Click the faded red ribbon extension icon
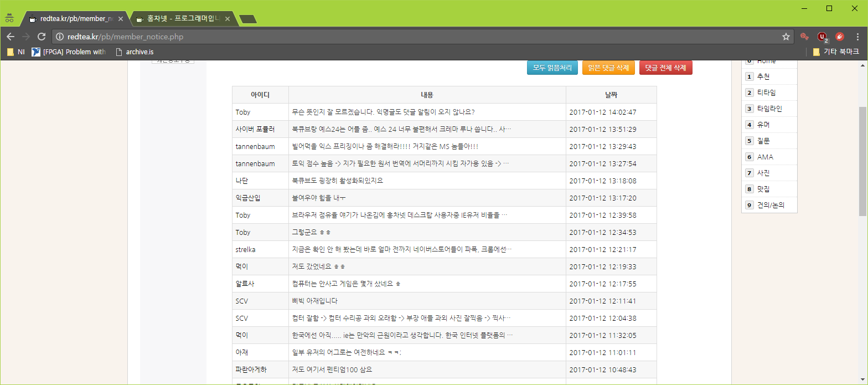 tap(804, 37)
